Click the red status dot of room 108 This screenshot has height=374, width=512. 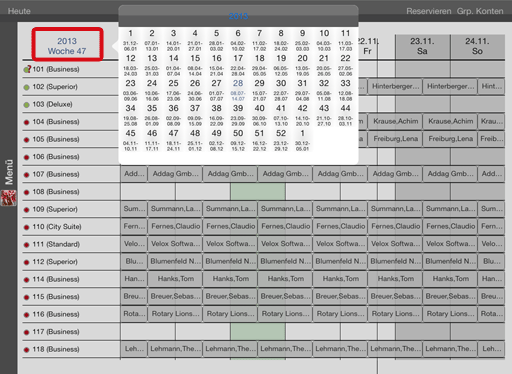[x=27, y=192]
